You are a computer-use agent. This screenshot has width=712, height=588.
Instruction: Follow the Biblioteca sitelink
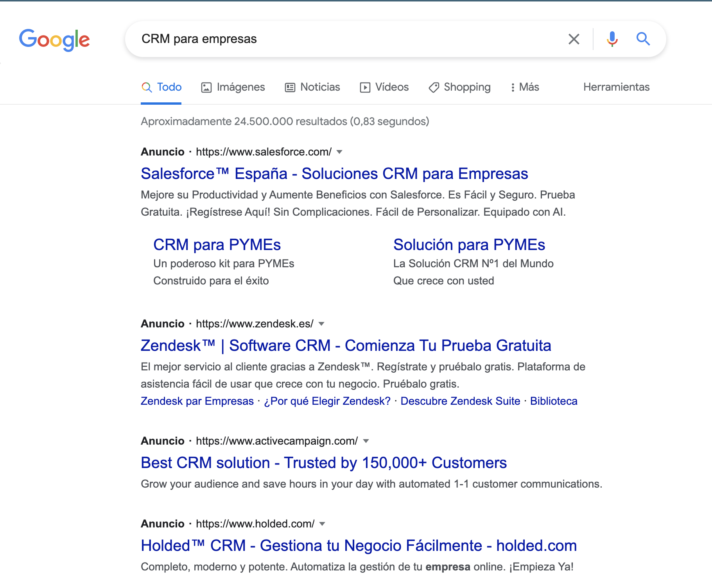[x=554, y=401]
